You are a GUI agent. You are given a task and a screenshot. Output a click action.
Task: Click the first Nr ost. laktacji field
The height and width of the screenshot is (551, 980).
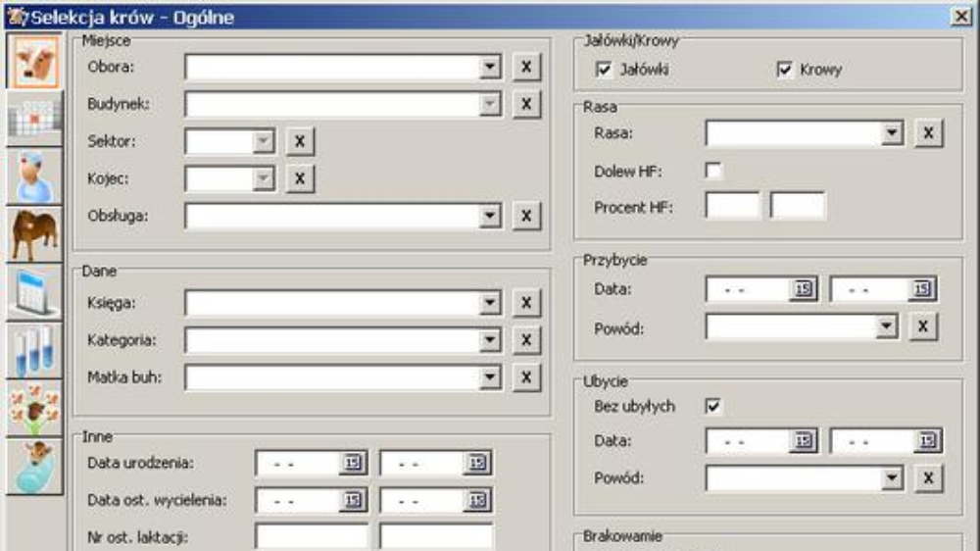311,536
